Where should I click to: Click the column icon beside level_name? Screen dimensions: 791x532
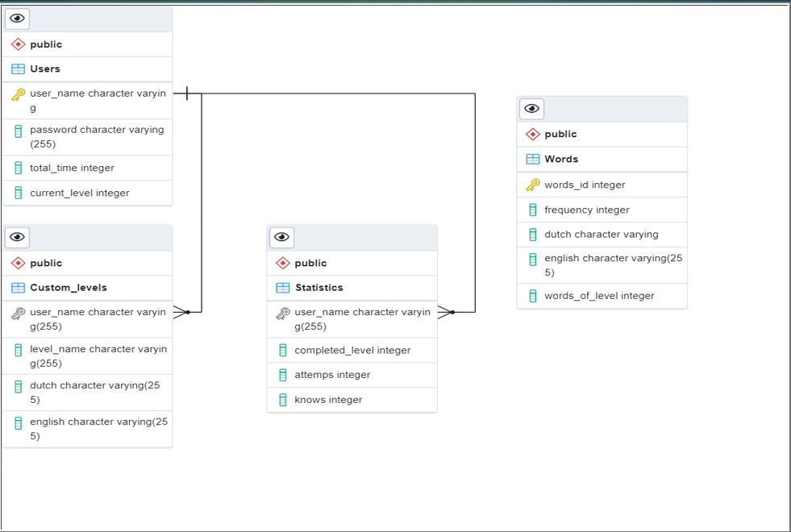(x=19, y=350)
